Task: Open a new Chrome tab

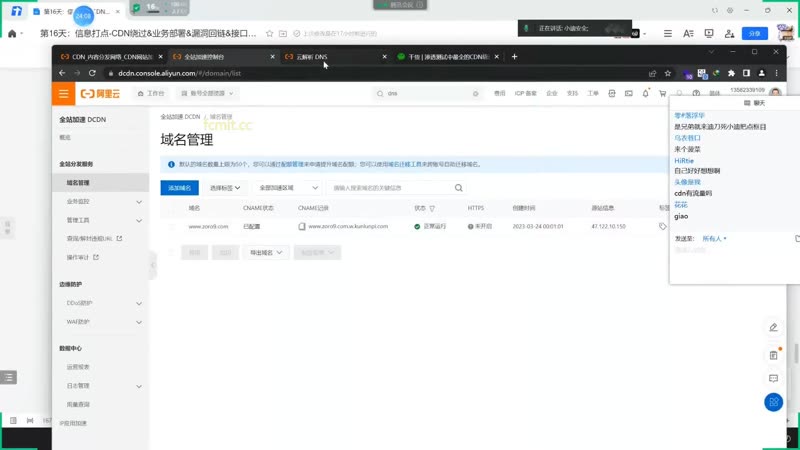Action: point(514,57)
